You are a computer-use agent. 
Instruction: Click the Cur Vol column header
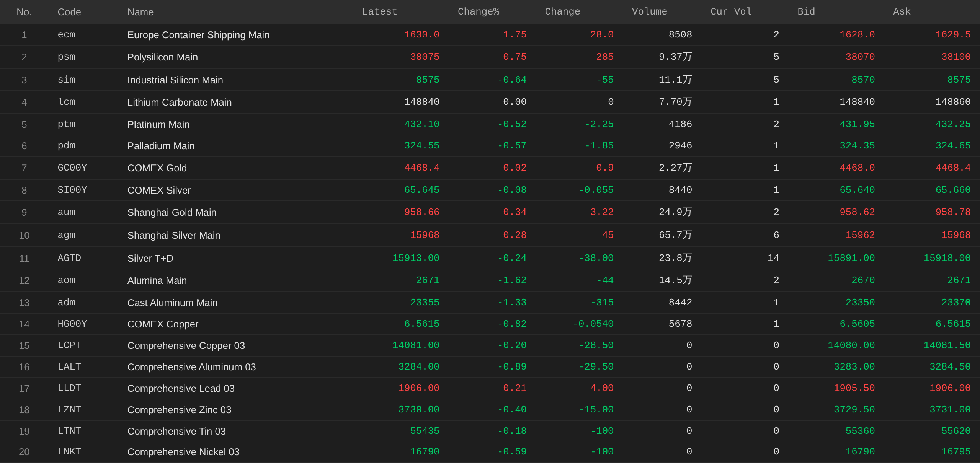coord(731,12)
